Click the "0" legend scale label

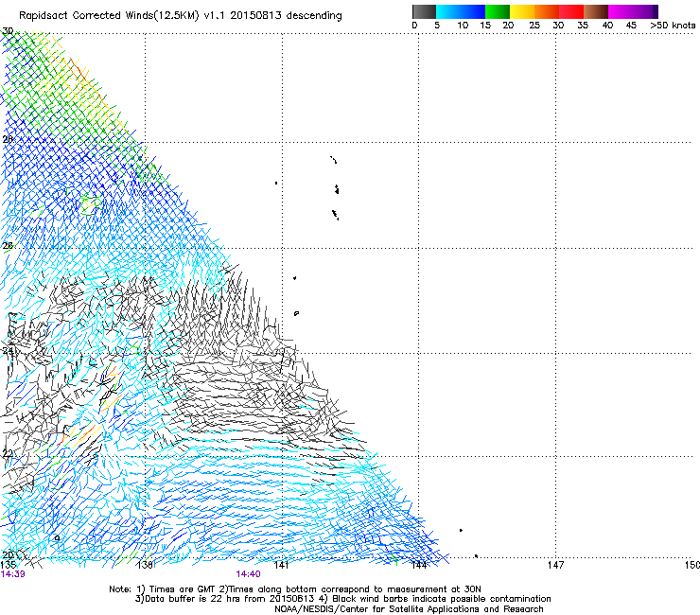pos(414,26)
